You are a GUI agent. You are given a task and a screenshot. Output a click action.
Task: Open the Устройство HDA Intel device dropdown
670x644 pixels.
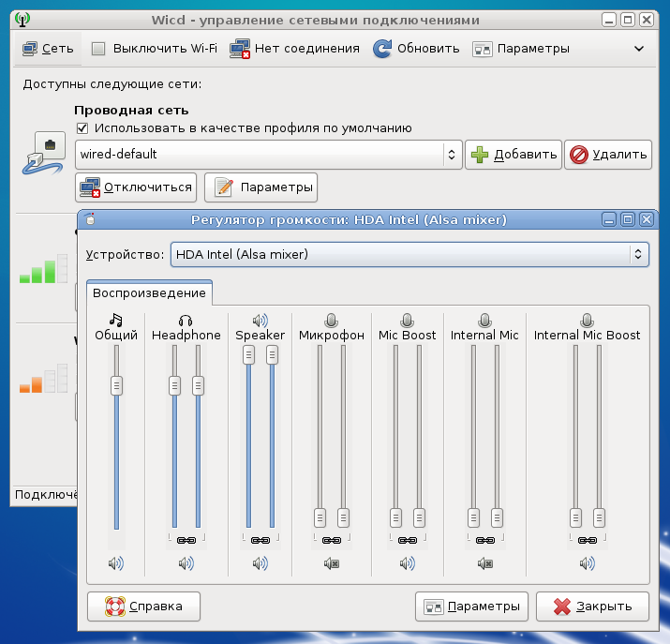[409, 254]
